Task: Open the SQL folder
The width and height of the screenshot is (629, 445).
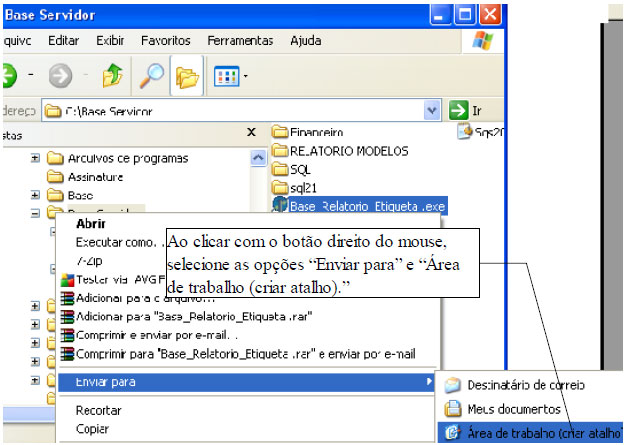Action: [x=291, y=169]
